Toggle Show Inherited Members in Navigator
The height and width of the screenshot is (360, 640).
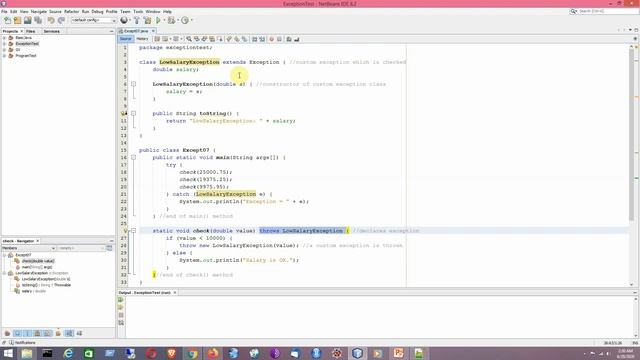click(x=7, y=333)
